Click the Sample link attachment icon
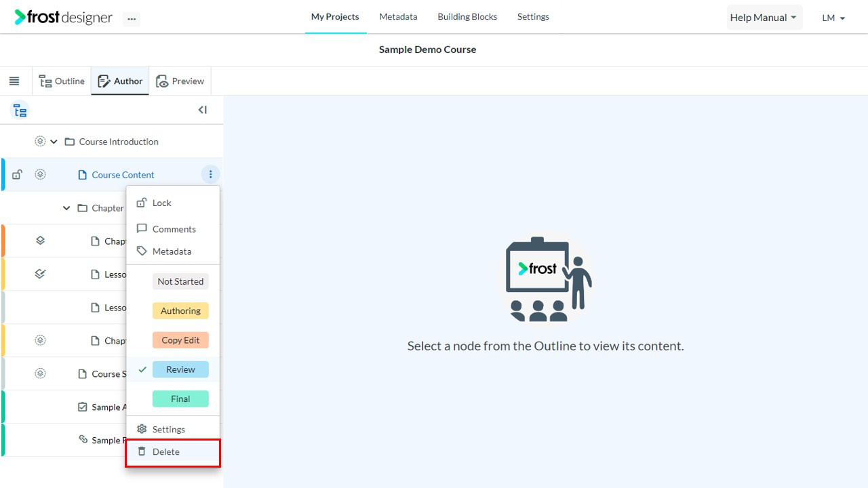868x488 pixels. coord(83,440)
